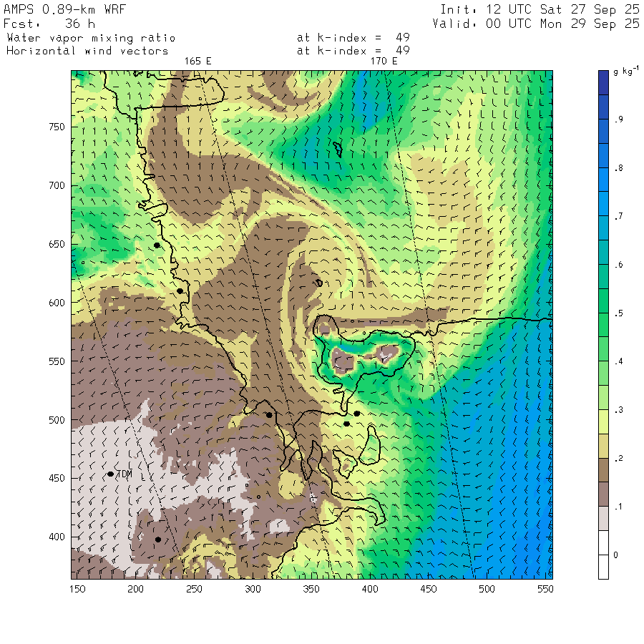Click the light gray swatch below '.1' label
644x644 pixels.
coord(603,518)
